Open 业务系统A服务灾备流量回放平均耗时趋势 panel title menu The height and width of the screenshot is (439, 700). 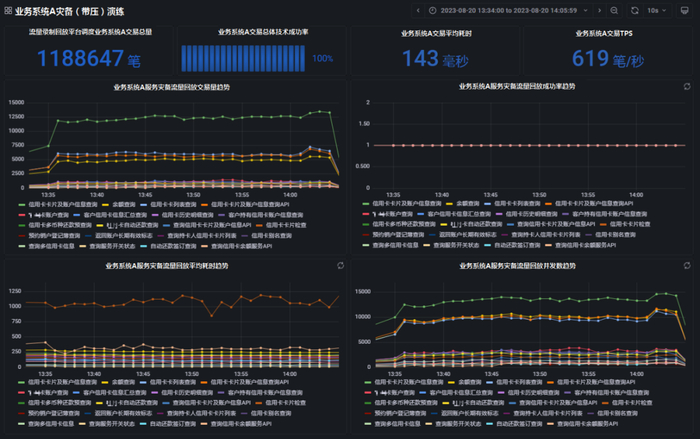tap(167, 266)
